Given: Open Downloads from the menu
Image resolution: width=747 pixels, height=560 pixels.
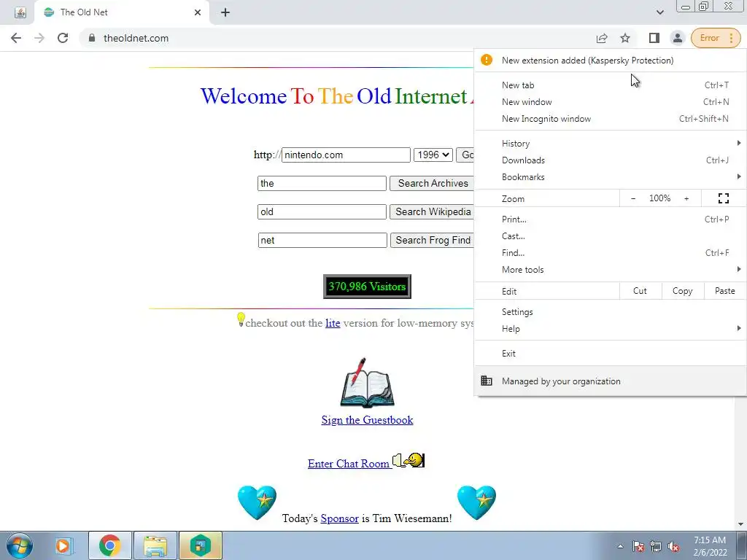Looking at the screenshot, I should click(x=611, y=160).
